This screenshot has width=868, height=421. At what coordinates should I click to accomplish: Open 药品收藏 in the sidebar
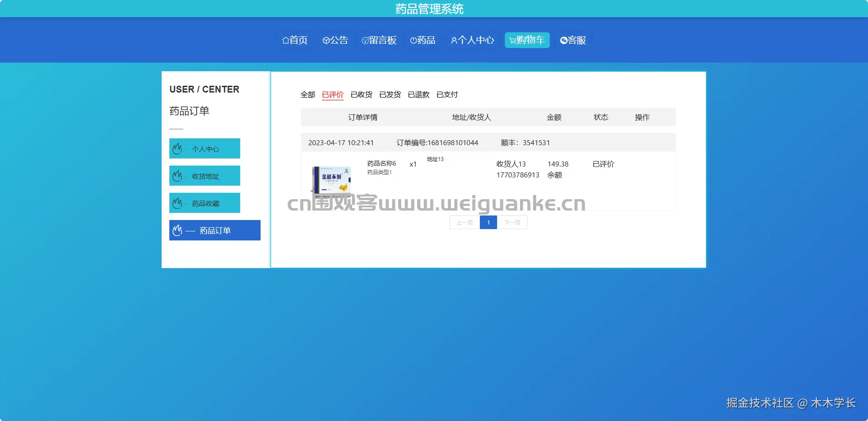205,203
